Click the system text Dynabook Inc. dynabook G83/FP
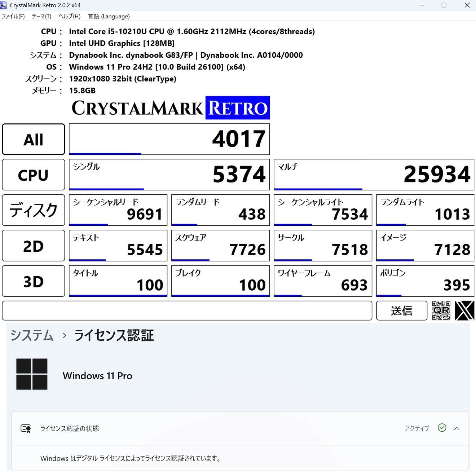 [x=186, y=55]
